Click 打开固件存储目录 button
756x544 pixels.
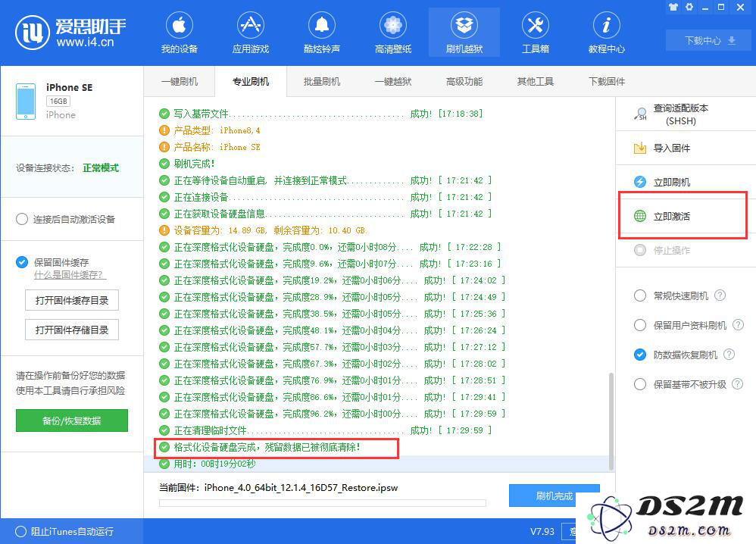pyautogui.click(x=72, y=330)
